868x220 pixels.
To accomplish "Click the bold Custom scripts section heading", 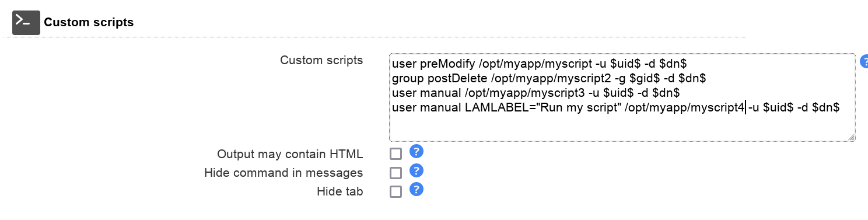I will [x=89, y=23].
